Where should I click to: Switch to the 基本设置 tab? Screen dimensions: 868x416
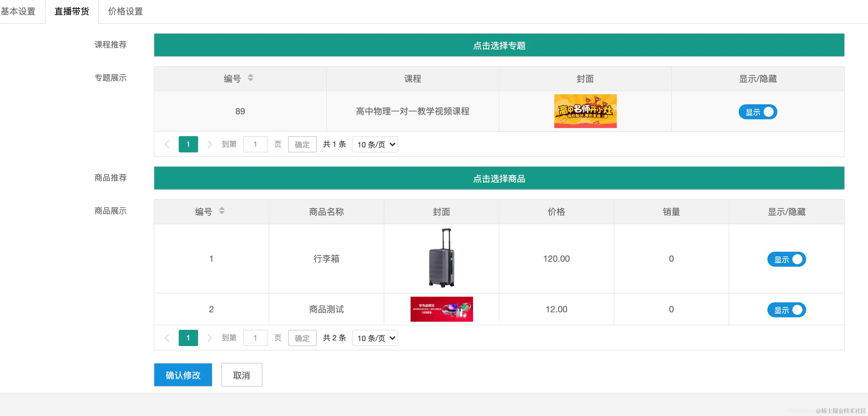[18, 12]
